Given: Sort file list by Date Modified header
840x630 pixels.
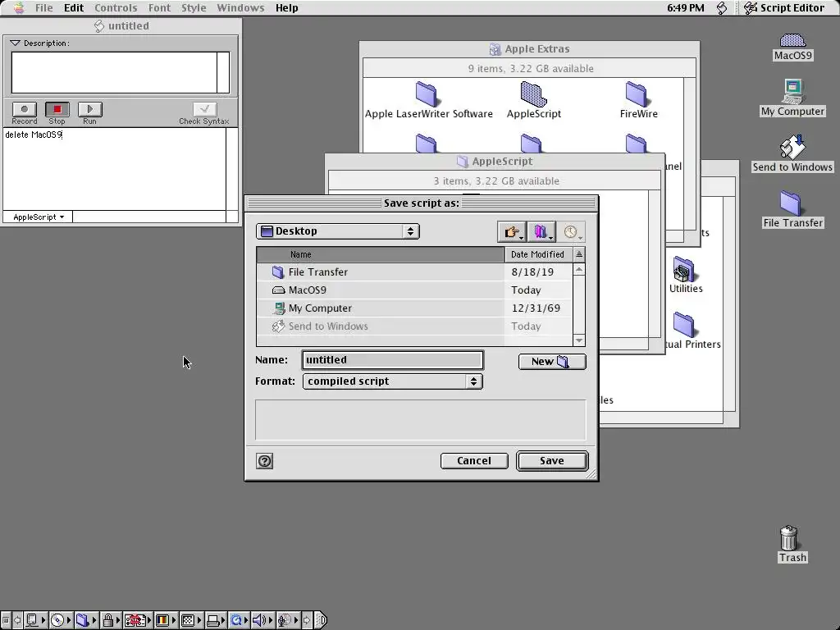Looking at the screenshot, I should [538, 254].
